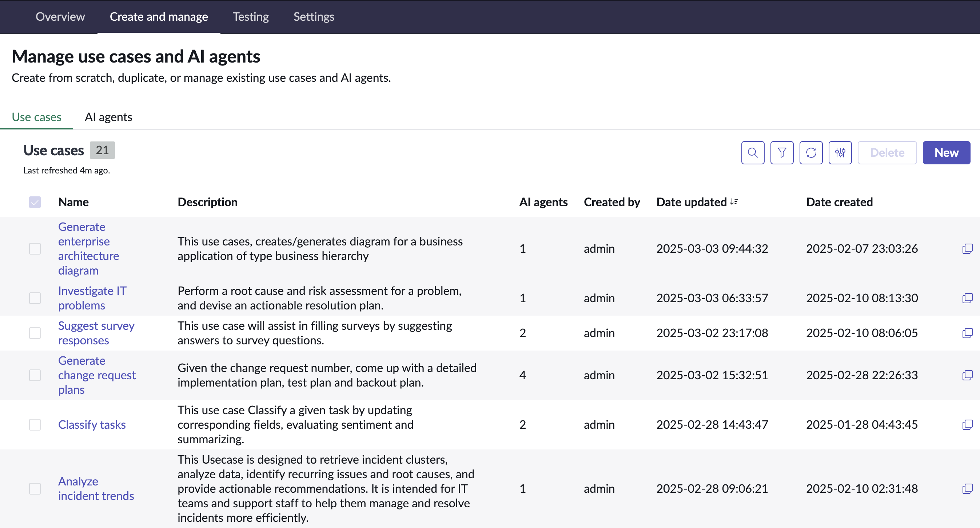Screen dimensions: 980x528
Task: Open Classify tasks link
Action: click(x=92, y=424)
